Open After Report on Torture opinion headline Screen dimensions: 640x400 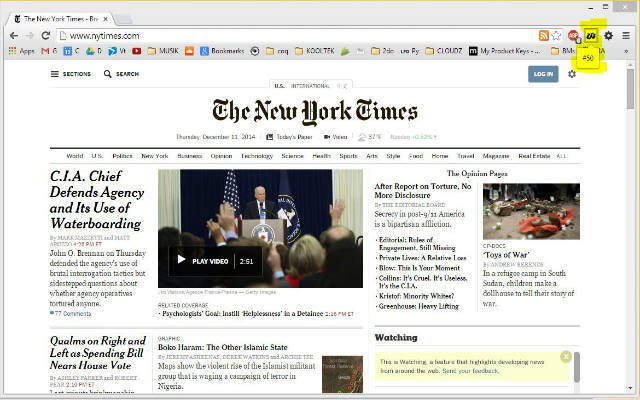tap(423, 191)
